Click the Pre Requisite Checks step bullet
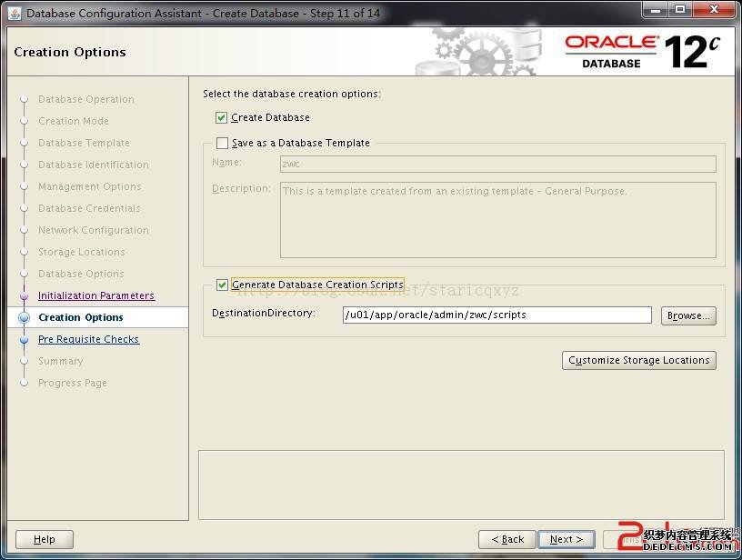This screenshot has width=742, height=560. (x=25, y=340)
